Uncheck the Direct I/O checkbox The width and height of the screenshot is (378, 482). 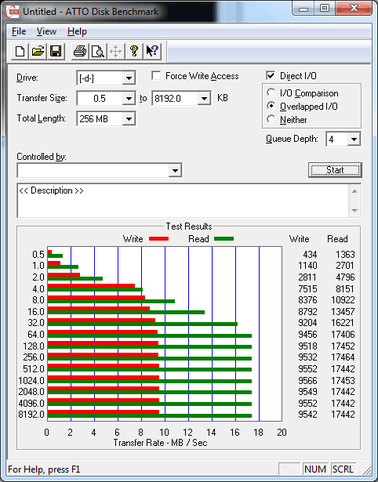pyautogui.click(x=270, y=75)
